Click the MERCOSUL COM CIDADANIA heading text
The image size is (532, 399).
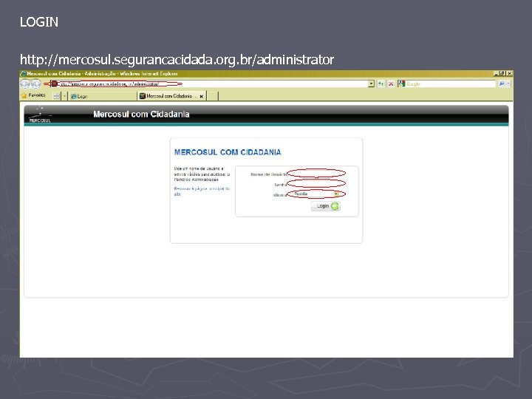coord(228,152)
